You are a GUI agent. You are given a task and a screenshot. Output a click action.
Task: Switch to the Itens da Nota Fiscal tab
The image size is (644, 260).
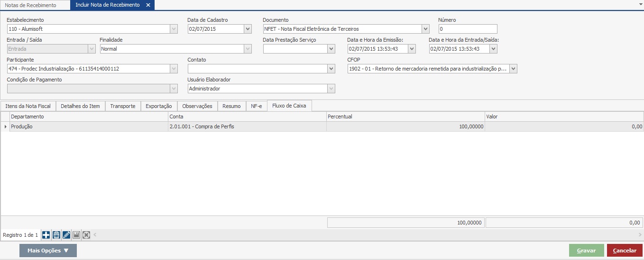[x=28, y=106]
